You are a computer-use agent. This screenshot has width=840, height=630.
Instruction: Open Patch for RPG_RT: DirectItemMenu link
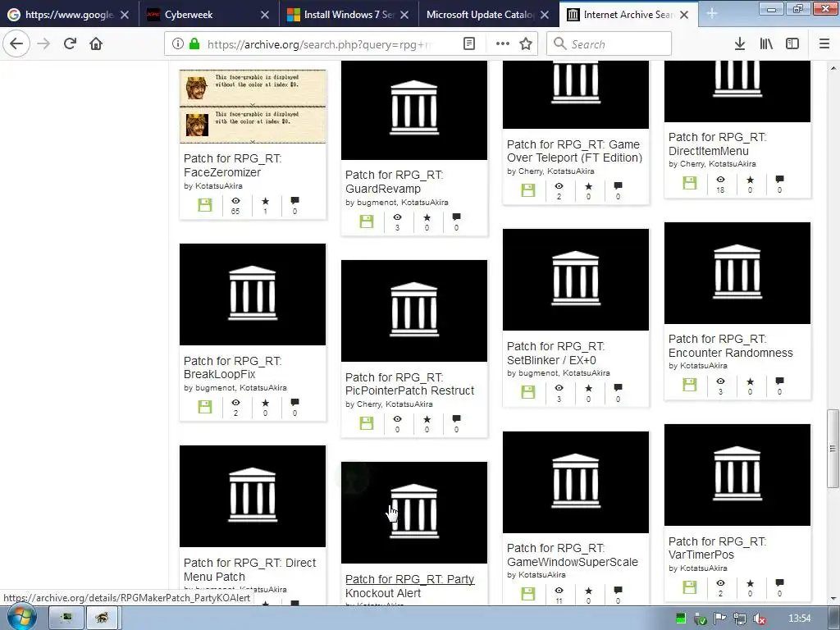[x=717, y=144]
